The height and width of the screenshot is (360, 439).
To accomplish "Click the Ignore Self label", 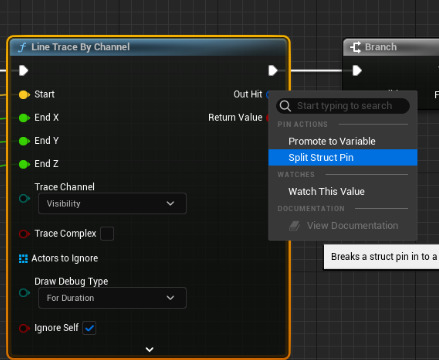I will 56,328.
